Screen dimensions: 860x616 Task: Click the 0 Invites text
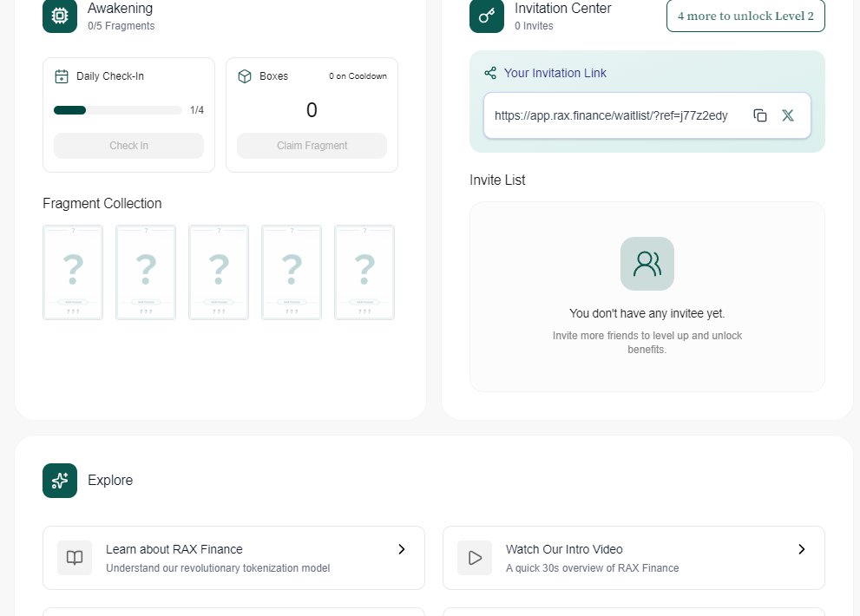click(534, 26)
